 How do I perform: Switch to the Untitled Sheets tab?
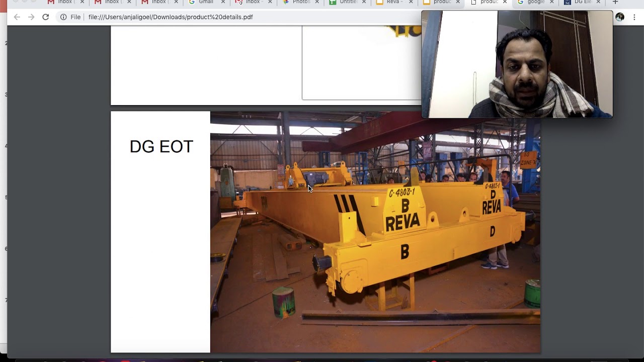point(346,3)
